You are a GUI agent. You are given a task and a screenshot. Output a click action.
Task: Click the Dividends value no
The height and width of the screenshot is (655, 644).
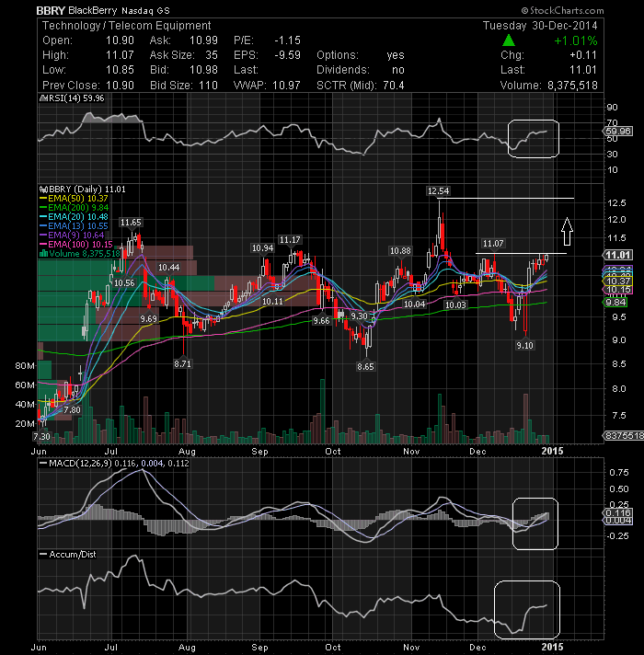point(398,70)
